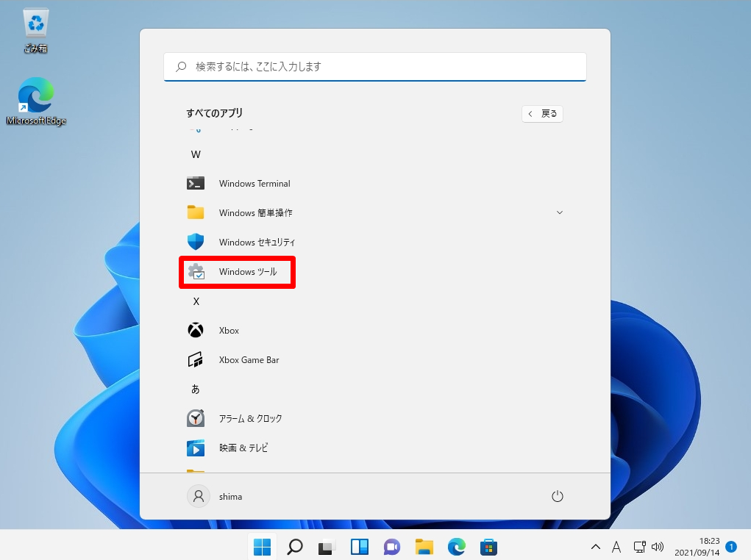Select the Microsoft Edge desktop shortcut
The height and width of the screenshot is (560, 751).
pos(36,101)
